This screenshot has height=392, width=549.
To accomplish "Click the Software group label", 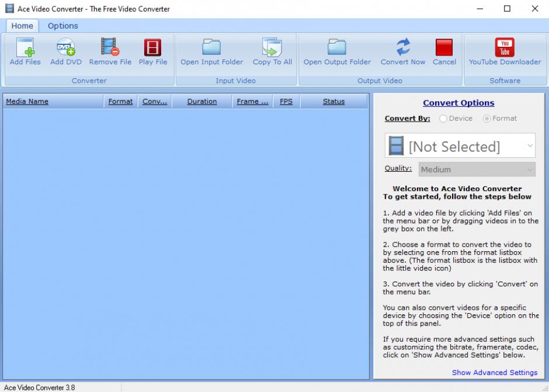I will (x=505, y=81).
